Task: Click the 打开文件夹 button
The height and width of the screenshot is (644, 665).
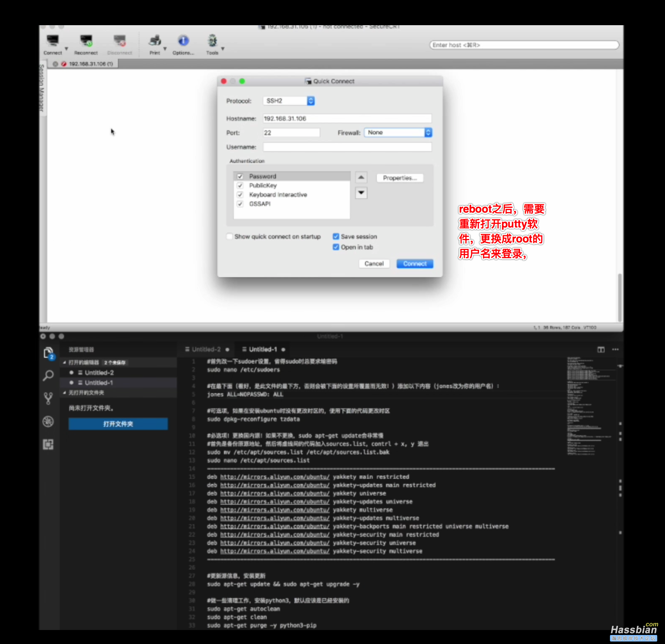Action: [x=118, y=424]
